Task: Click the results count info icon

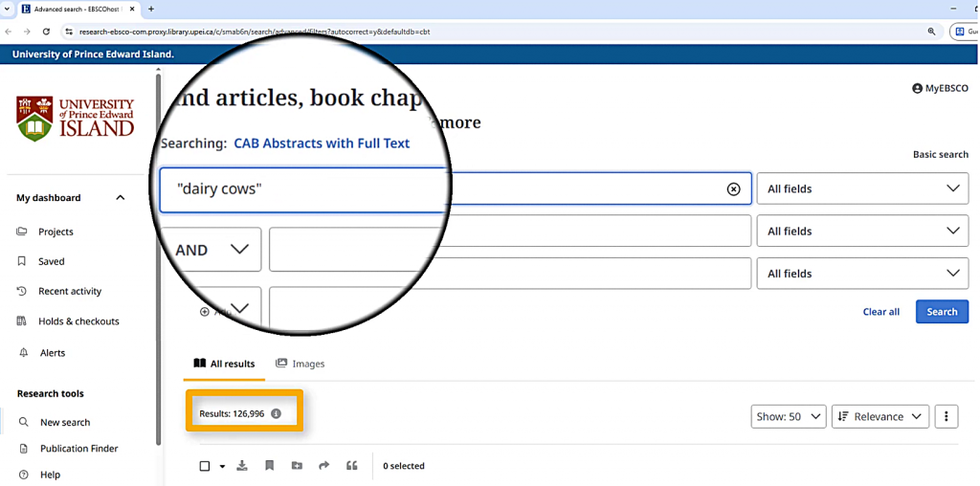Action: 276,414
